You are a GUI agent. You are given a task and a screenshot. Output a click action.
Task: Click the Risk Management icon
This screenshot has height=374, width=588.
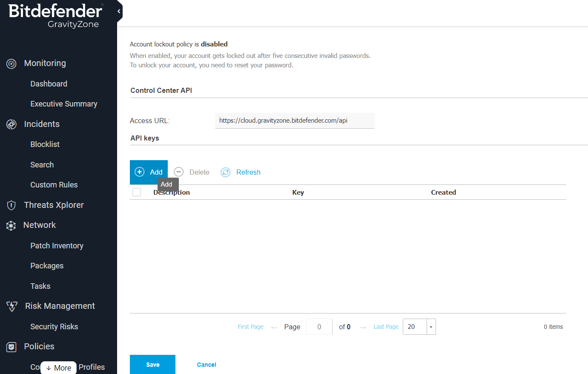pyautogui.click(x=12, y=306)
